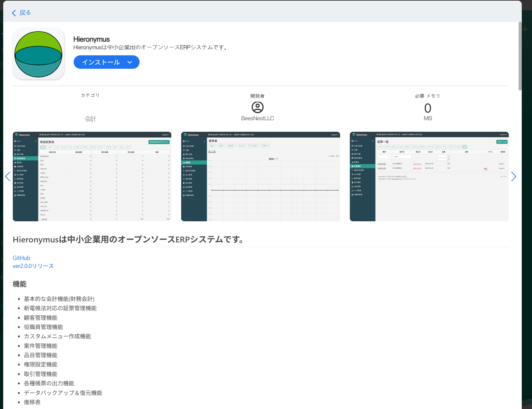Viewport: 532px width, 409px height.
Task: Select the 機能 heading
Action: click(x=20, y=284)
